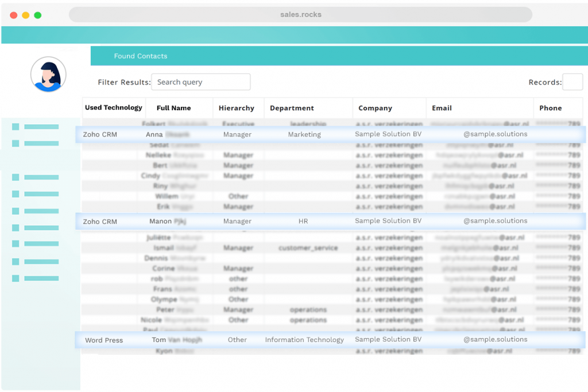Image resolution: width=588 pixels, height=392 pixels.
Task: Open the @sample.solutions email in the HR row
Action: point(495,221)
